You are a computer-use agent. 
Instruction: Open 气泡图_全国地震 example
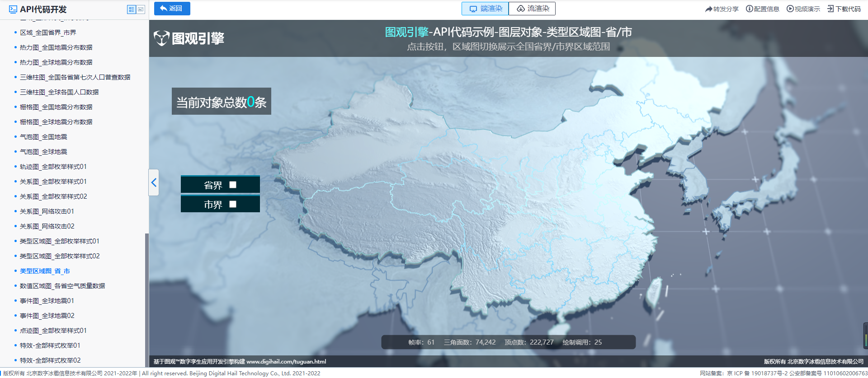43,137
